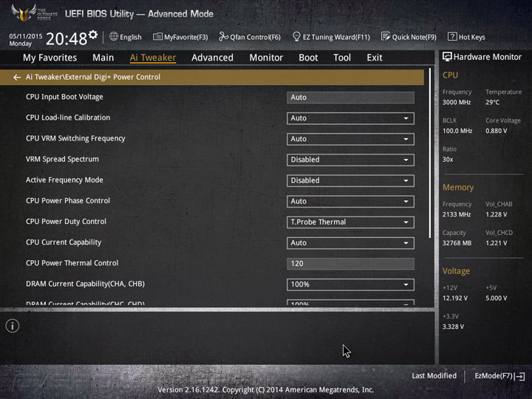532x399 pixels.
Task: Expand Active Frequency Mode dropdown
Action: pyautogui.click(x=350, y=180)
